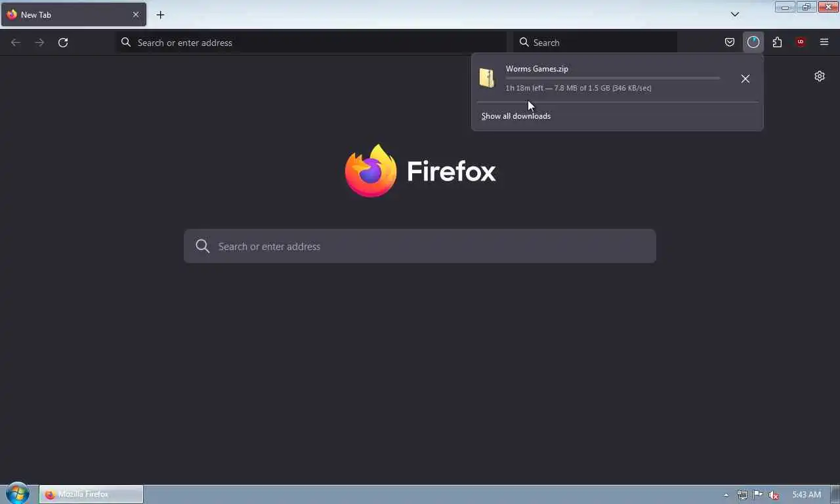Focus the URL address bar
The image size is (840, 504).
[x=312, y=43]
